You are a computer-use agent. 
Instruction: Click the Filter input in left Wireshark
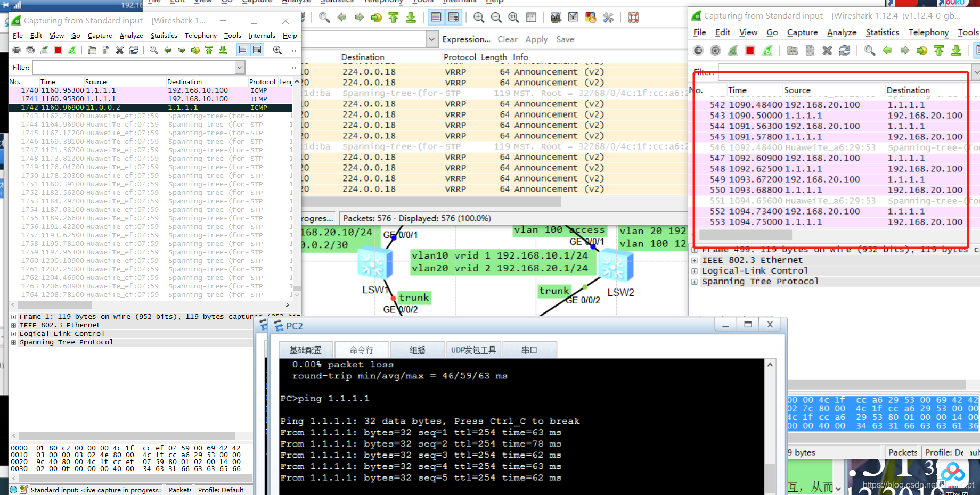coord(134,67)
